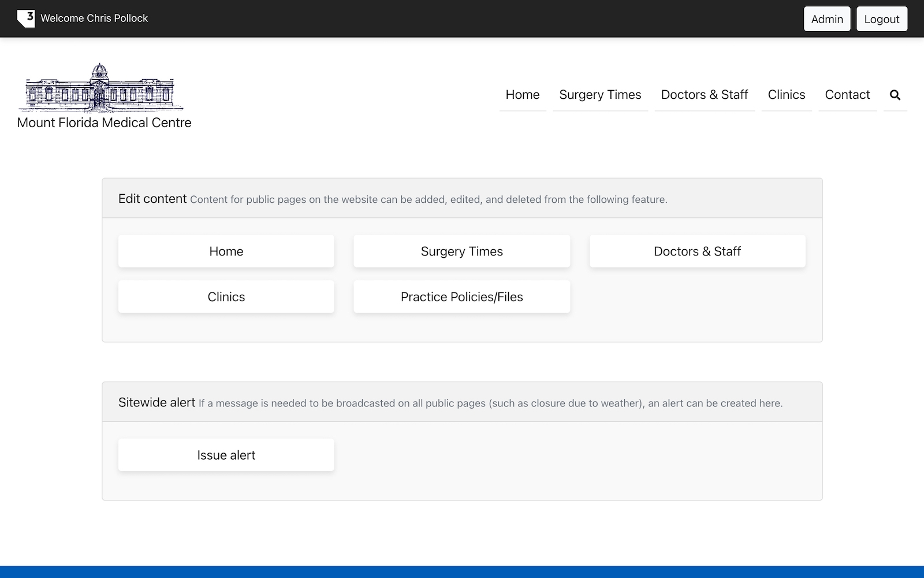Viewport: 924px width, 578px height.
Task: Open the Contact page from the navigation
Action: (847, 94)
